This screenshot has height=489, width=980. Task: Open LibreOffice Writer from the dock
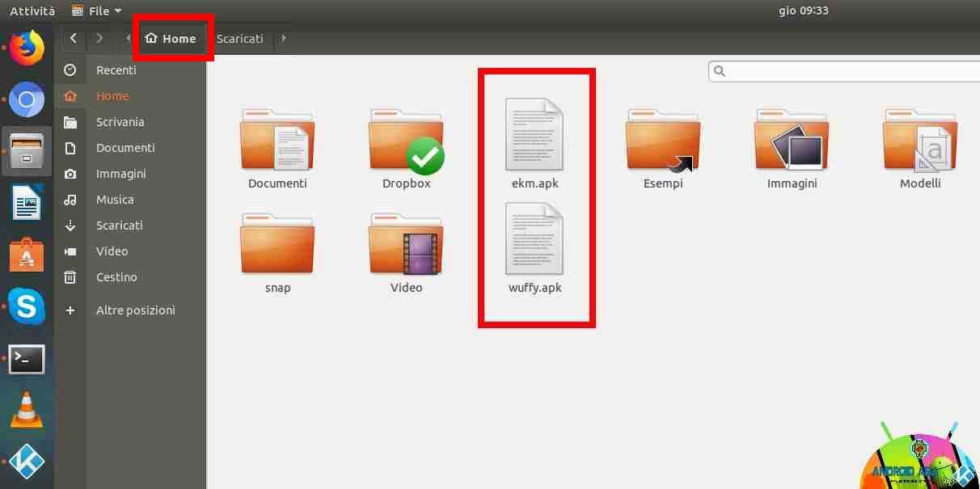27,202
